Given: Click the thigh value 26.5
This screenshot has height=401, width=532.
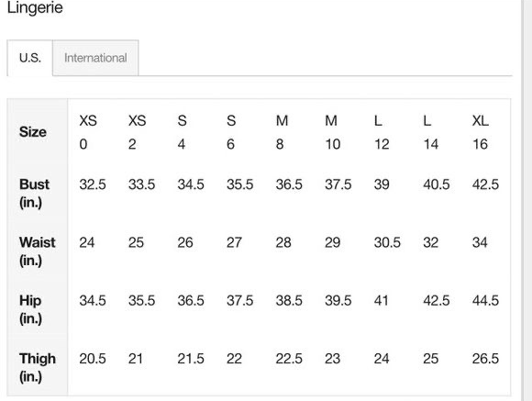Looking at the screenshot, I should pyautogui.click(x=485, y=359).
